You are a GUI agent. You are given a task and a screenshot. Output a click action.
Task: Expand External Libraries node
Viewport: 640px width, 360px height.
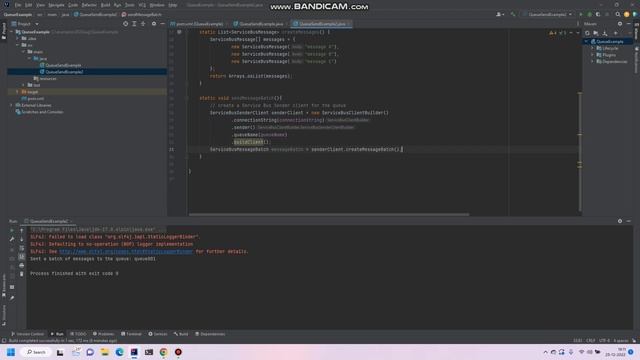(x=12, y=105)
